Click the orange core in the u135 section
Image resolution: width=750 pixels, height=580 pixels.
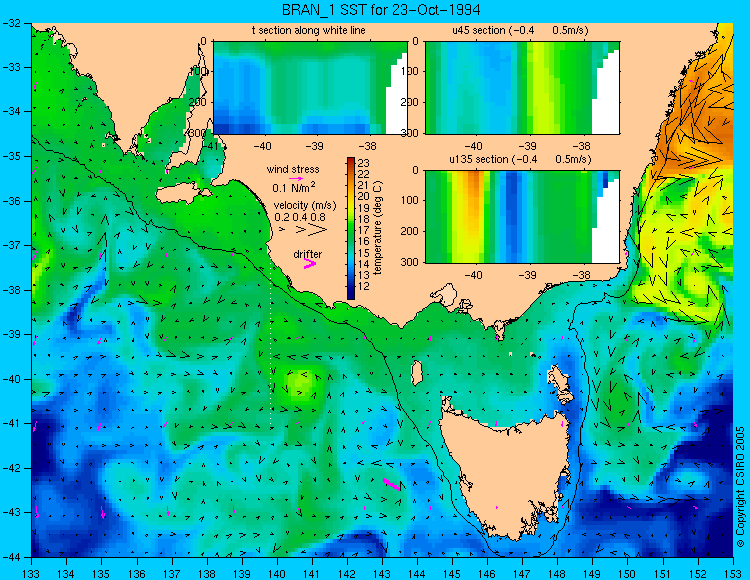pyautogui.click(x=474, y=196)
